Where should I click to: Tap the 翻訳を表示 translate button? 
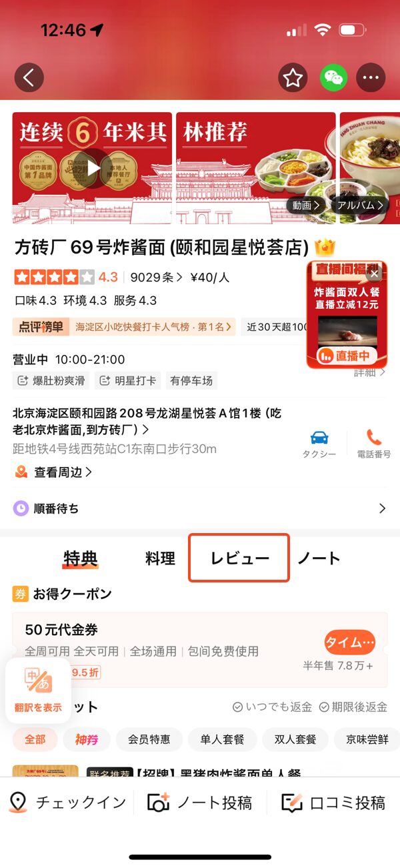coord(38,690)
